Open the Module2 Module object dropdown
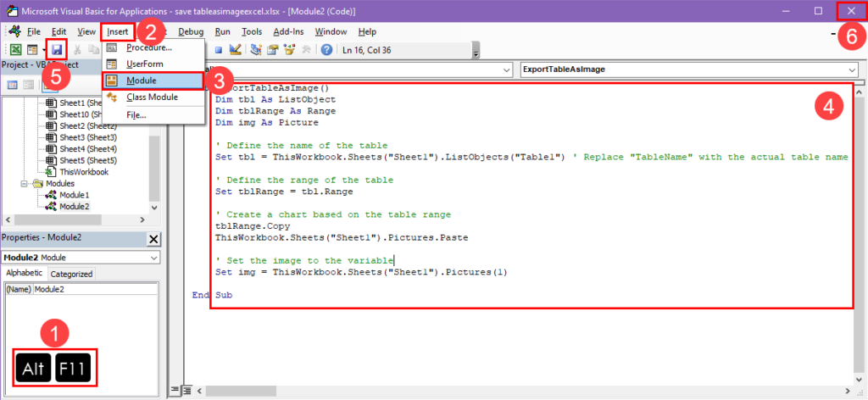 [x=154, y=258]
